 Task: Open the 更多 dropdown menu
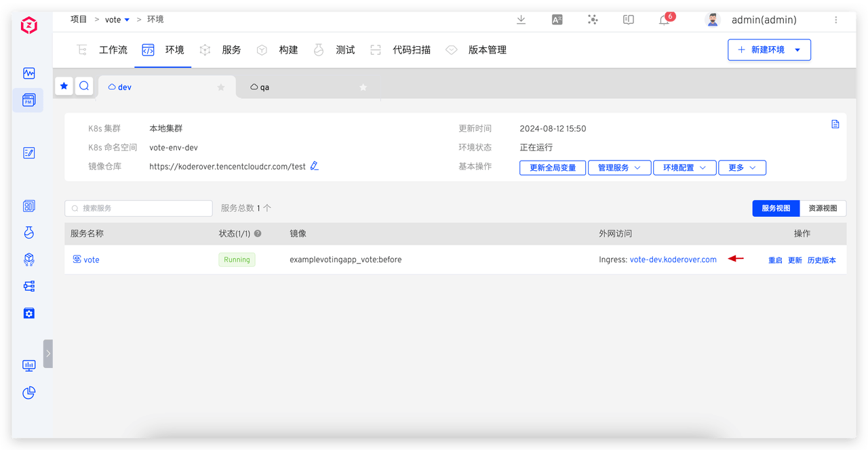[x=742, y=167]
